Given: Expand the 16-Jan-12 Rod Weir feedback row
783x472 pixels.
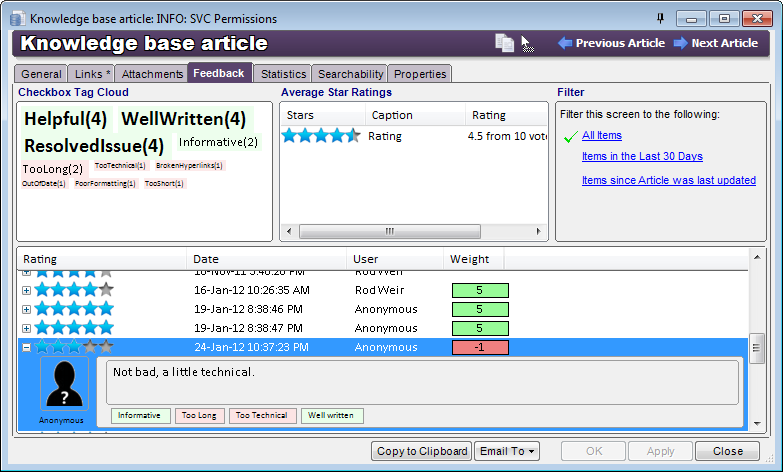Looking at the screenshot, I should coord(26,290).
